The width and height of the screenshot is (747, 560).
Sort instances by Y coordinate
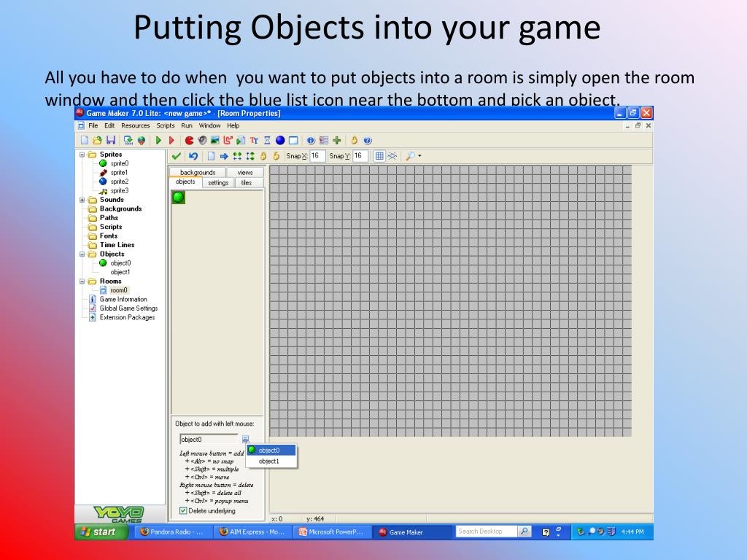point(250,156)
